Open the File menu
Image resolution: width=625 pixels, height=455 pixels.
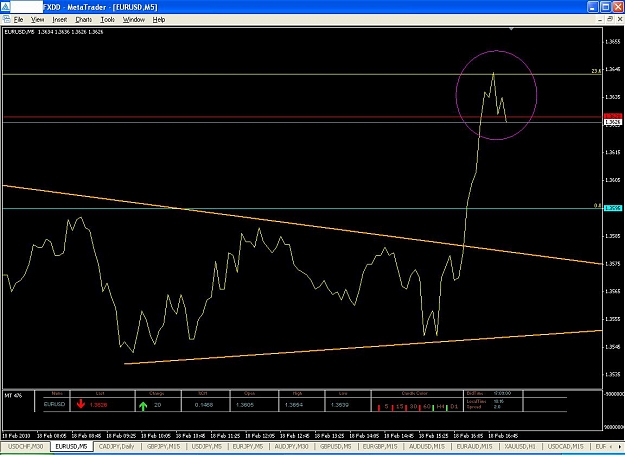[18, 20]
